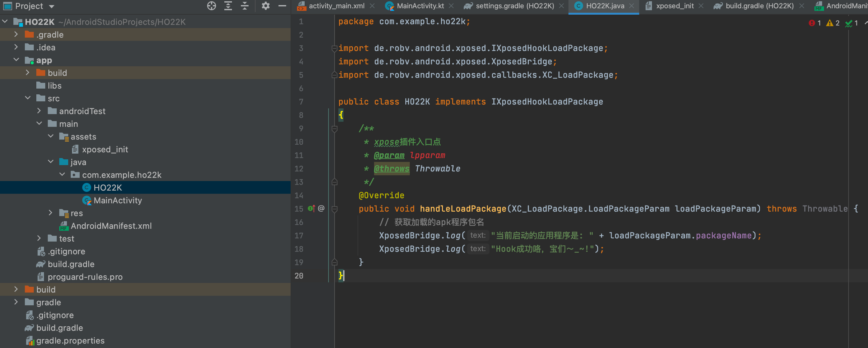Expand the .idea folder
The height and width of the screenshot is (348, 868).
point(16,47)
